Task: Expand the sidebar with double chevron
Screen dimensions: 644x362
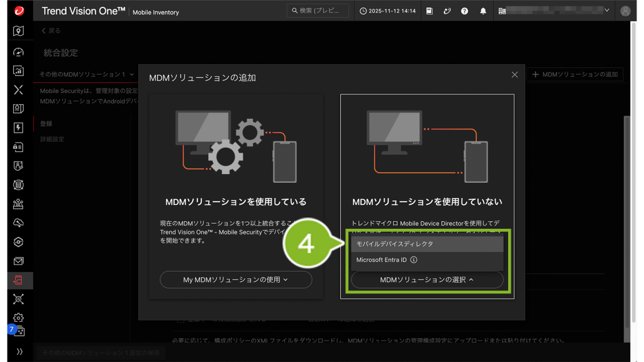Action: click(18, 352)
